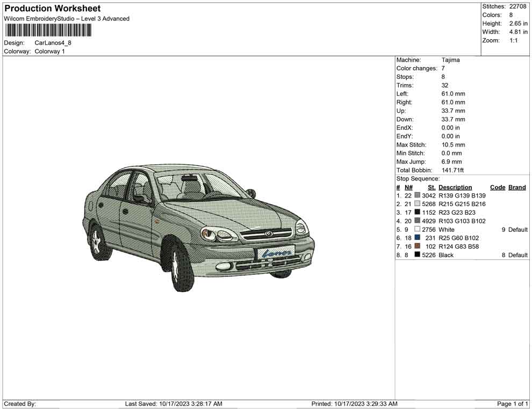Select the gray swatch for R139 G139 B139
The width and height of the screenshot is (532, 409).
tap(418, 195)
